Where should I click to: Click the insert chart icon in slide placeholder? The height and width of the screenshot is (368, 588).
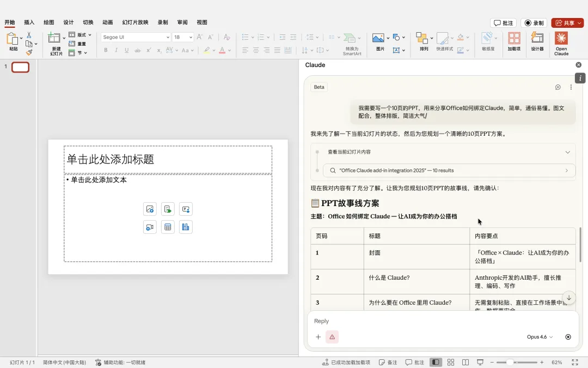click(186, 227)
